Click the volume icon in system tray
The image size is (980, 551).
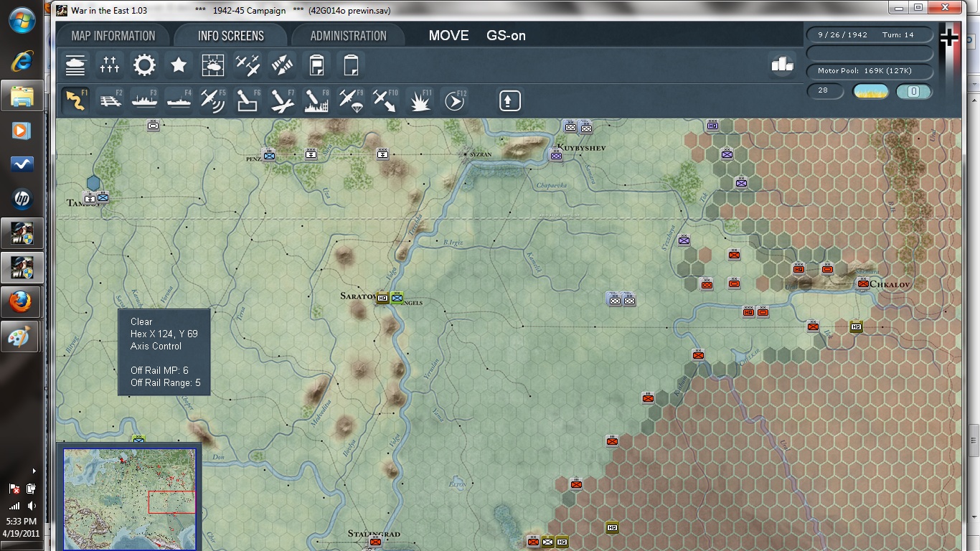(31, 506)
